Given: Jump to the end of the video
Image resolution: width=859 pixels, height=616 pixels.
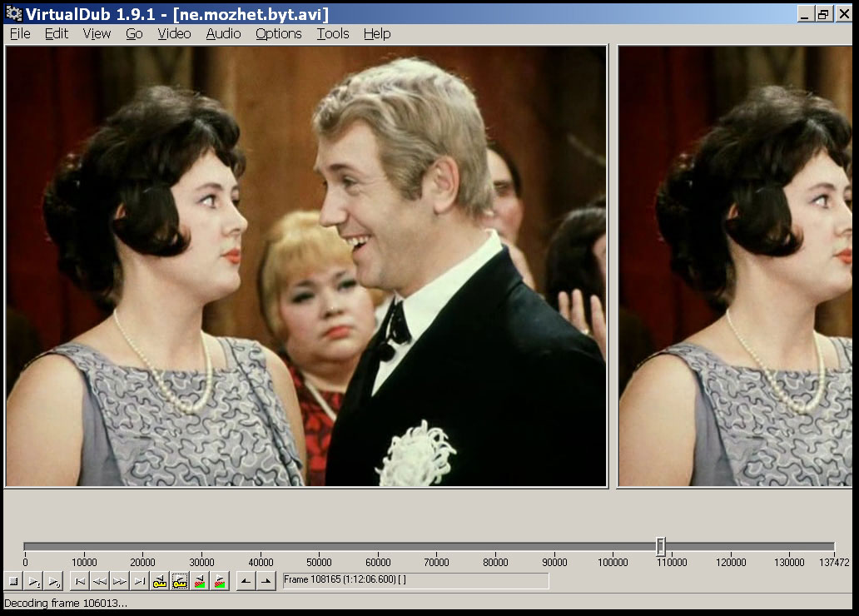Looking at the screenshot, I should point(140,581).
